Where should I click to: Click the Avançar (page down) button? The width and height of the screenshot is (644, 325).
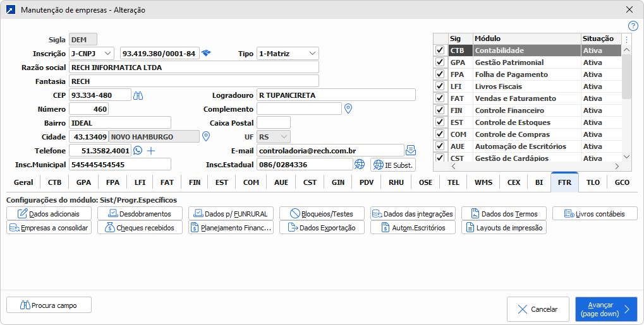click(605, 309)
